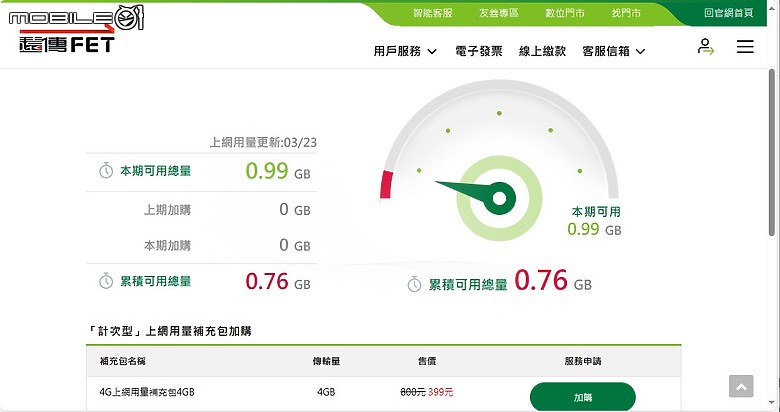Click the large 0.76 value beside gauge
The width and height of the screenshot is (780, 412).
[x=541, y=280]
